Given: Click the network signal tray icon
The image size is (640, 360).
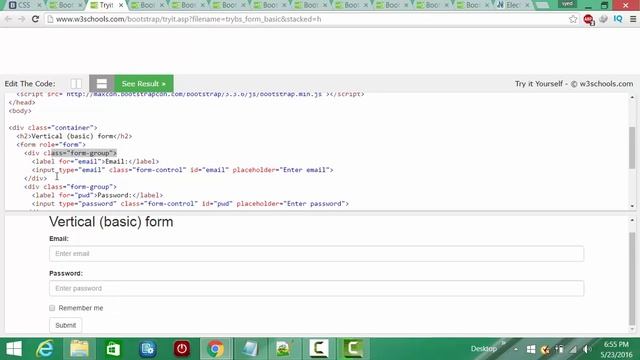Looking at the screenshot, I should tap(573, 349).
